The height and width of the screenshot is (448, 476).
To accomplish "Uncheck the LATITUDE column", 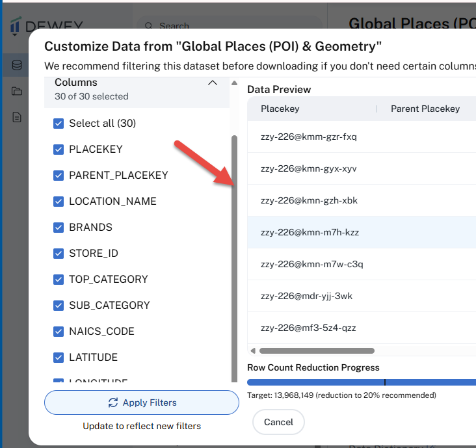I will click(59, 358).
